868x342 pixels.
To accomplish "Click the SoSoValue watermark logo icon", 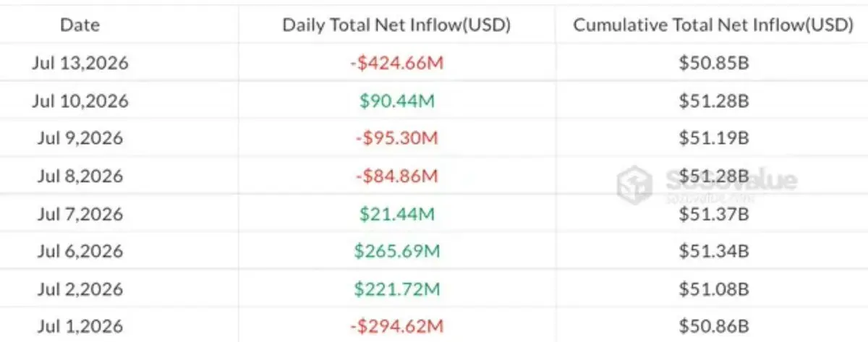I will 634,184.
